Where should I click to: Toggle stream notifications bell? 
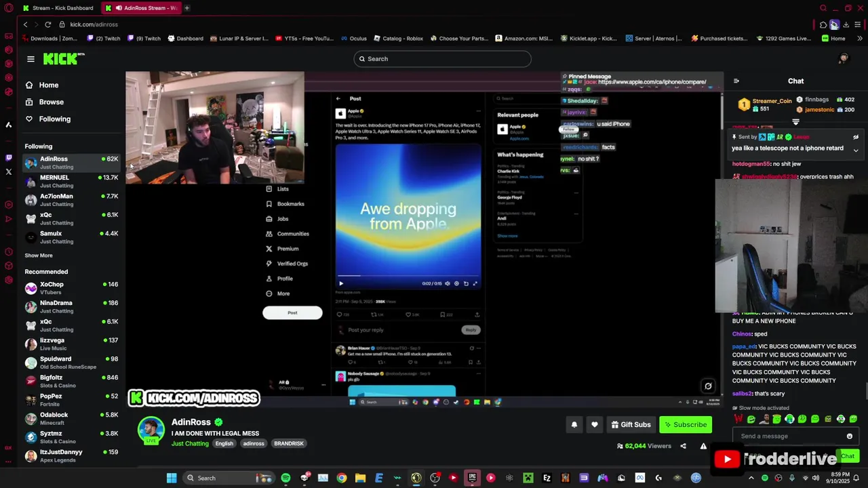tap(574, 424)
